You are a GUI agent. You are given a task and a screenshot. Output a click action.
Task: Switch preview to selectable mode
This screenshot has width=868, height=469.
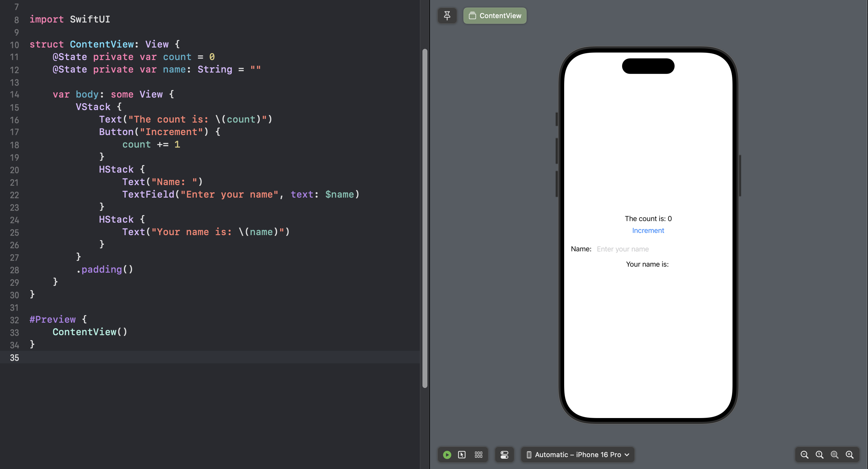point(462,455)
